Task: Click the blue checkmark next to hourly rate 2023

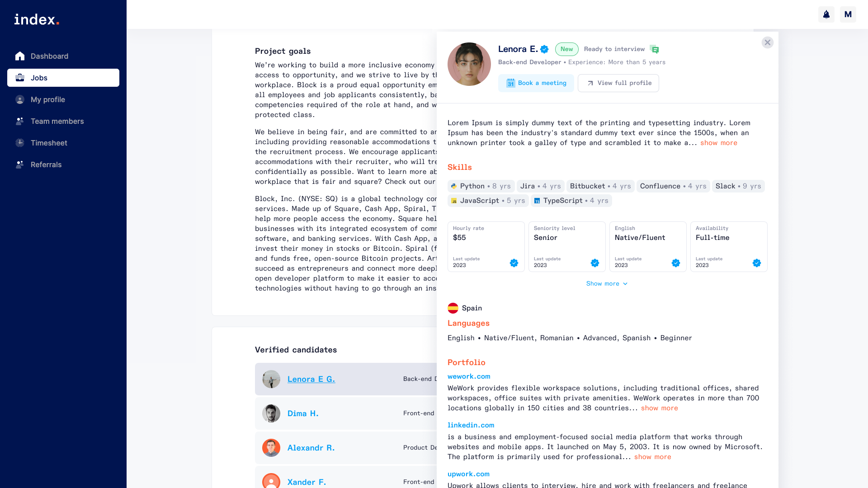Action: [x=514, y=263]
